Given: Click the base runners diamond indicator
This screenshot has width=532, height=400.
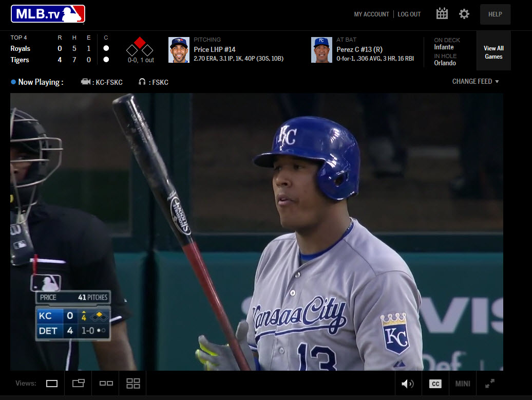Looking at the screenshot, I should [x=140, y=47].
